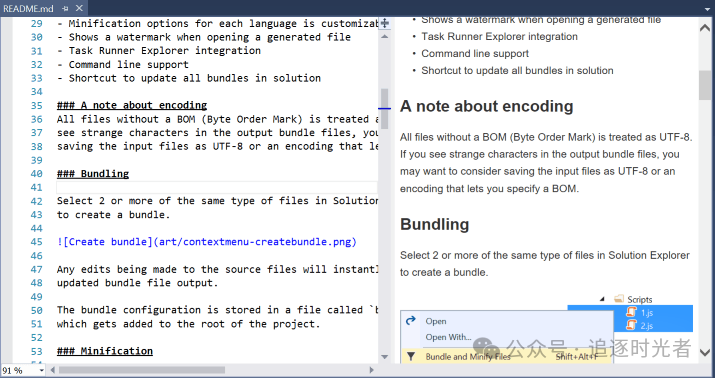This screenshot has height=378, width=715.
Task: Click the Bundle and Minify funnel icon
Action: click(x=411, y=357)
